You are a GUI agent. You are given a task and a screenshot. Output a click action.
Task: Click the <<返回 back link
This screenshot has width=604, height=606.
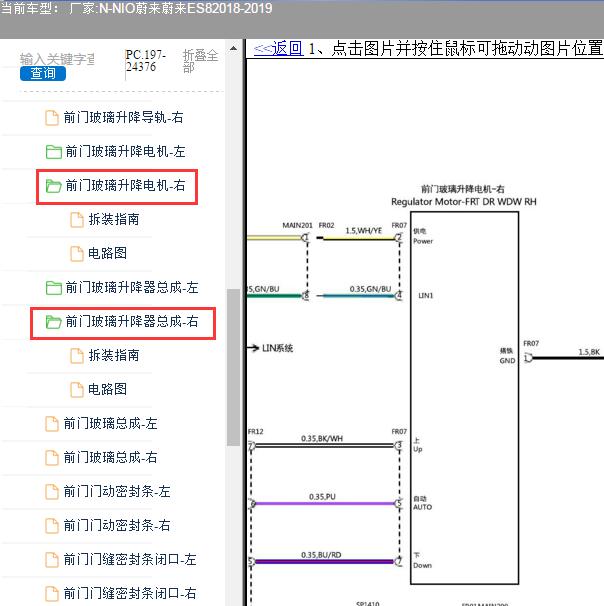278,48
